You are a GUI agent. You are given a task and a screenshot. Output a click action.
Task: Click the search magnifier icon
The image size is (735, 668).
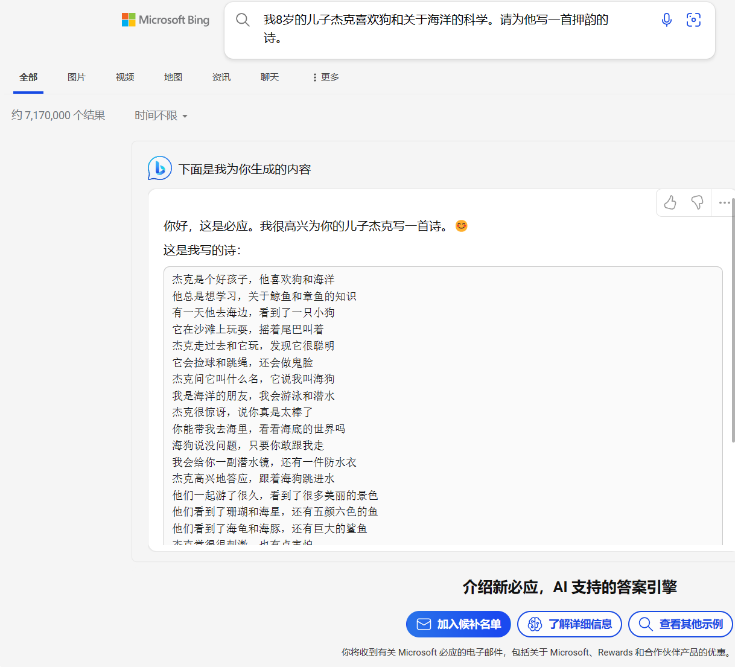pos(242,20)
